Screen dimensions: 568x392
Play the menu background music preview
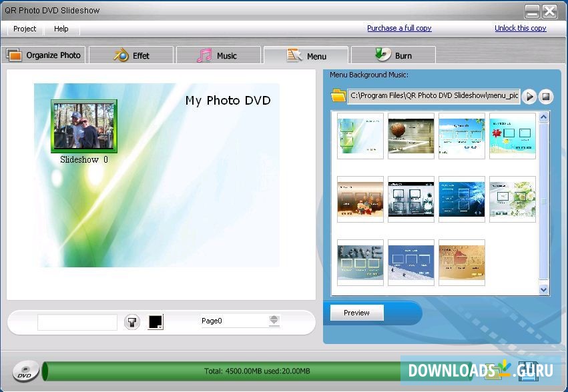coord(529,96)
